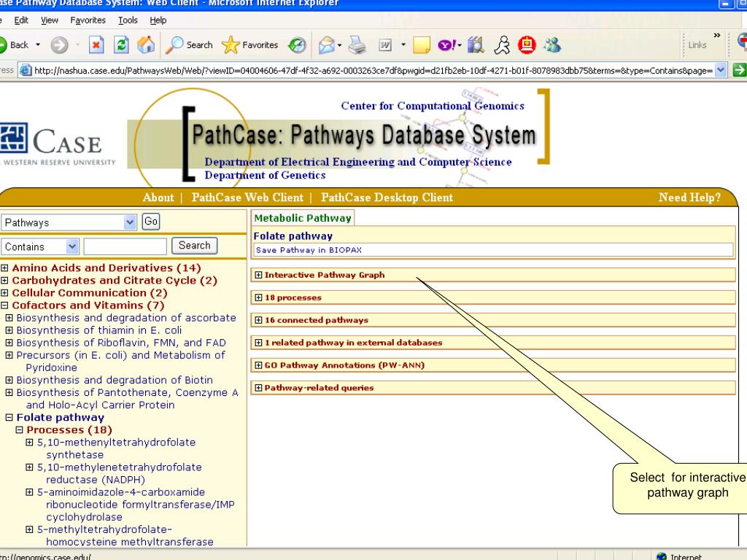
Task: Select the Metabolic Pathway tab
Action: click(303, 218)
